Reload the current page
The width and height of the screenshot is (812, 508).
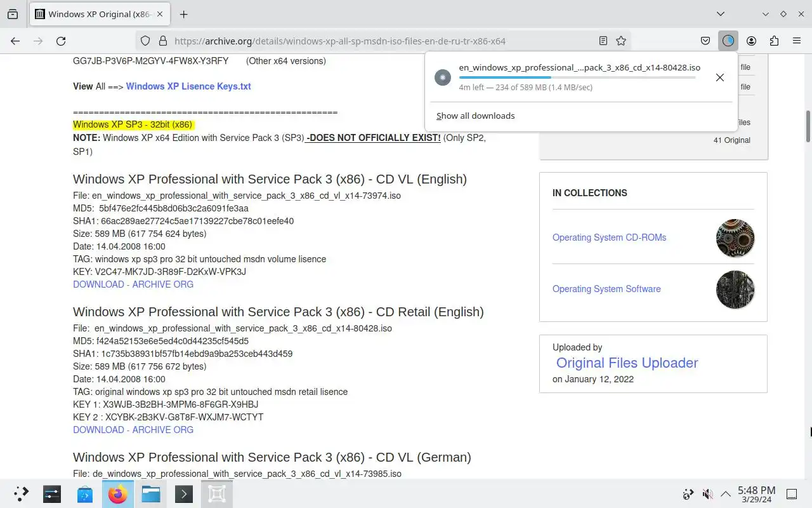[x=61, y=41]
